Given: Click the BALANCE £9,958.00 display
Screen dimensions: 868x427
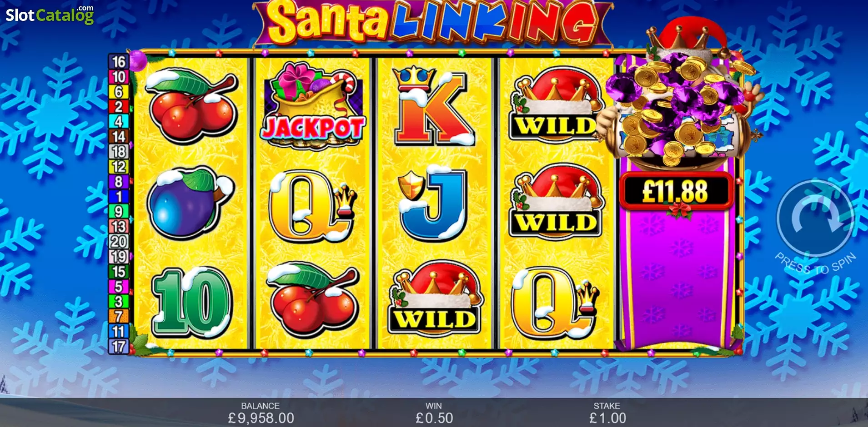Looking at the screenshot, I should click(261, 413).
